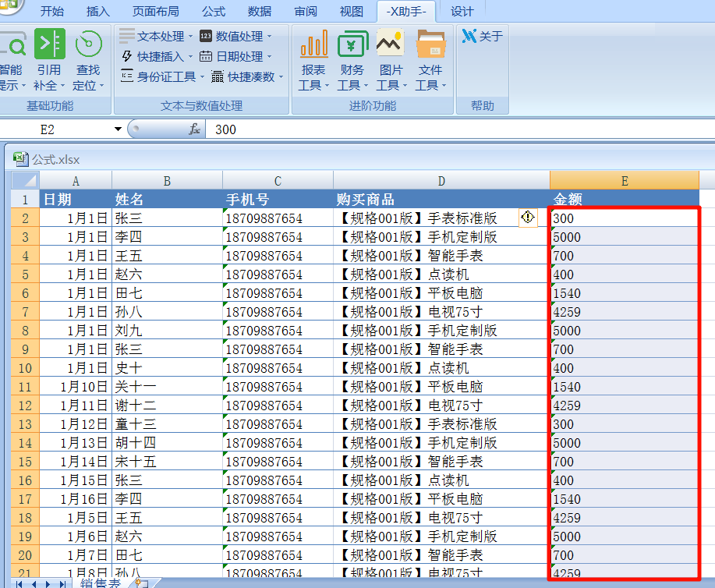Go to previous sheet navigation arrow
Image resolution: width=715 pixels, height=588 pixels.
click(34, 584)
